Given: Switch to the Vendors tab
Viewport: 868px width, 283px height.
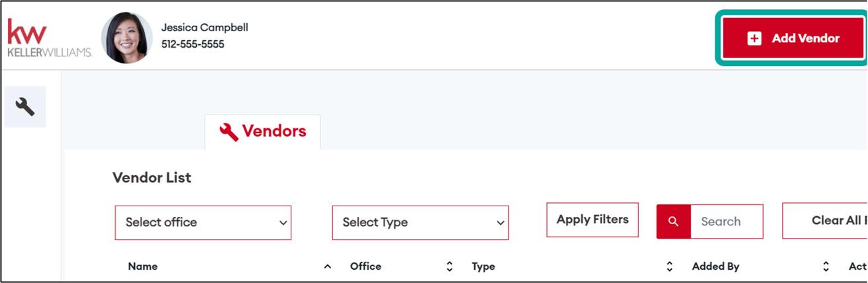Looking at the screenshot, I should tap(263, 132).
